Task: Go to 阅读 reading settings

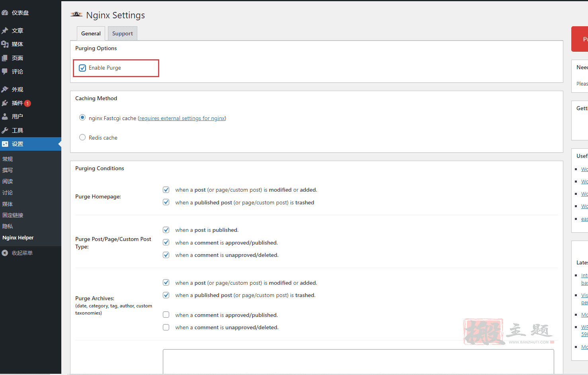Action: tap(8, 181)
